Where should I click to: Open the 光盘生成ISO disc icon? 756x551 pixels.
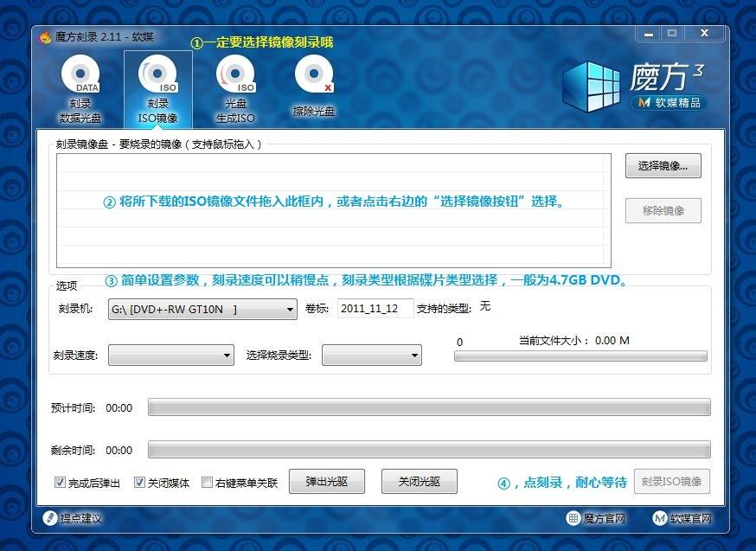click(236, 74)
